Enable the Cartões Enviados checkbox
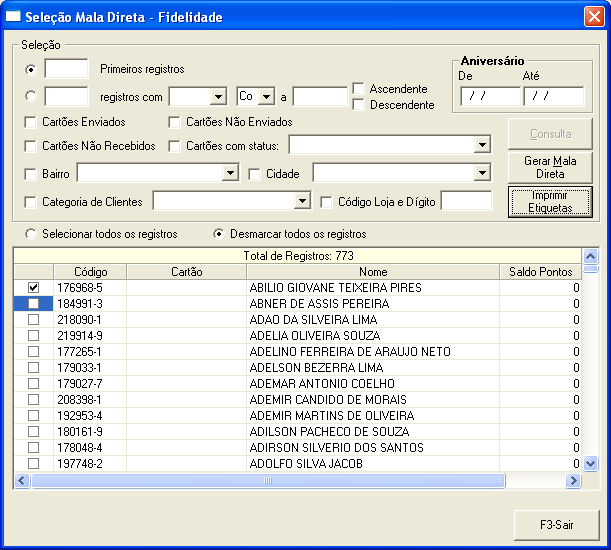 tap(31, 122)
